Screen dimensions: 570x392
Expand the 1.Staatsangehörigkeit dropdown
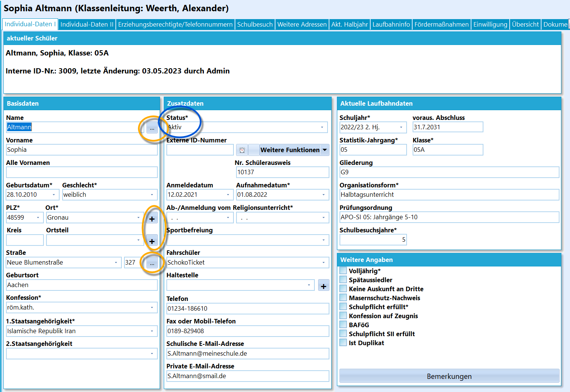(x=152, y=331)
